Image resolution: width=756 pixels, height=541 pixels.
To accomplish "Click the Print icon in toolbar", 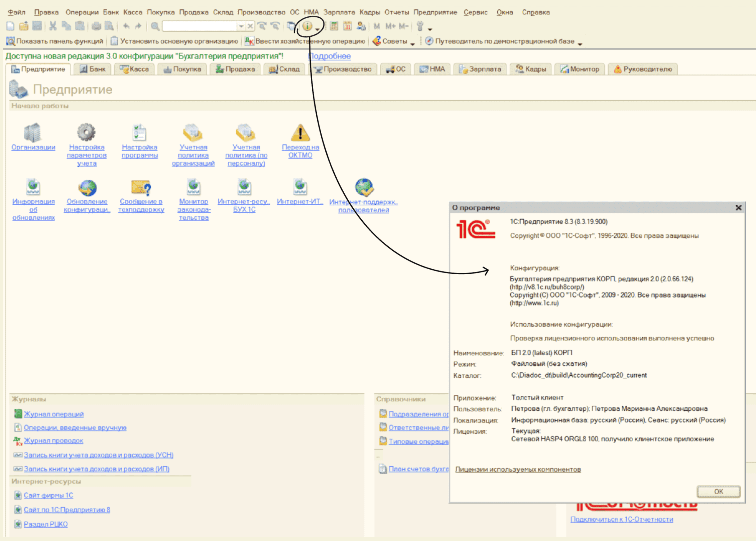I will (x=96, y=26).
